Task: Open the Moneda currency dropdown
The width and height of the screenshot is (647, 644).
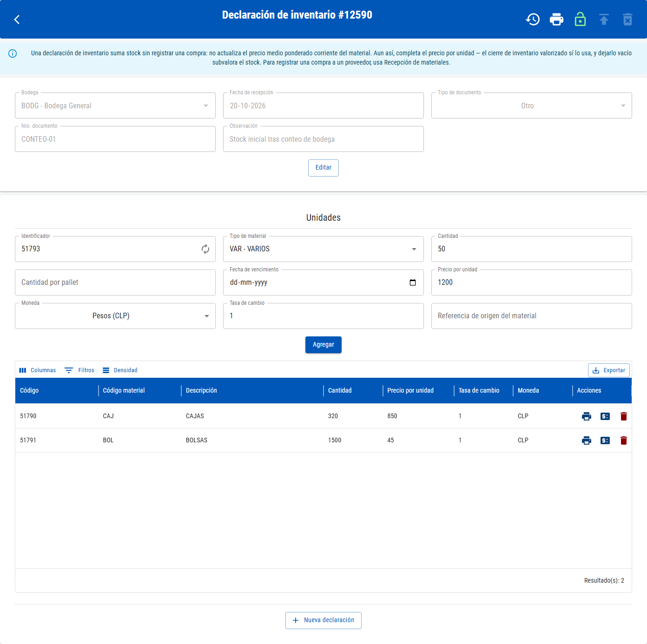Action: point(115,316)
